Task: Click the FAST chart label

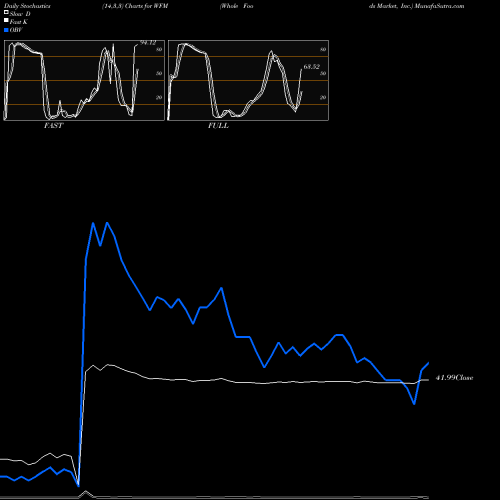Action: (x=53, y=126)
